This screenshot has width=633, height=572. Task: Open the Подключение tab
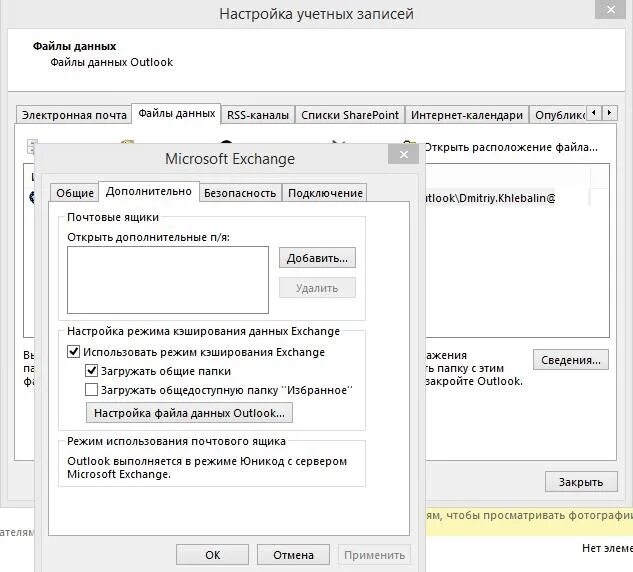click(325, 193)
